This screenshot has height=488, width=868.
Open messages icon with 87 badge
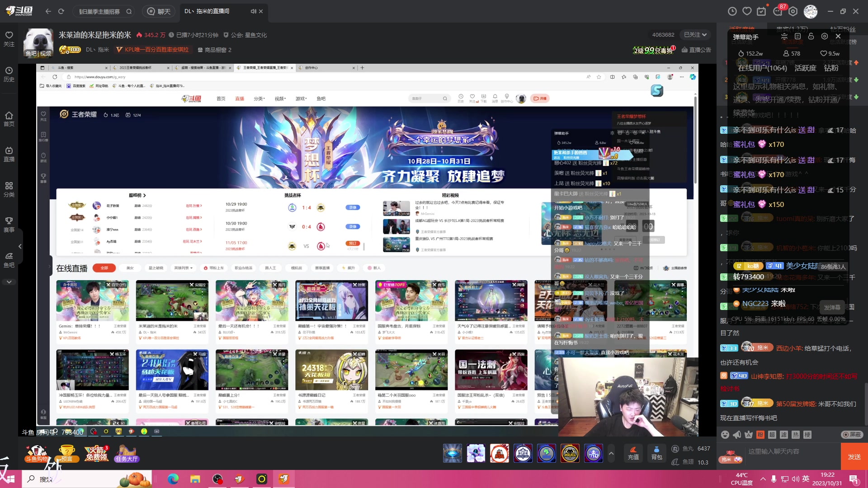pyautogui.click(x=778, y=11)
